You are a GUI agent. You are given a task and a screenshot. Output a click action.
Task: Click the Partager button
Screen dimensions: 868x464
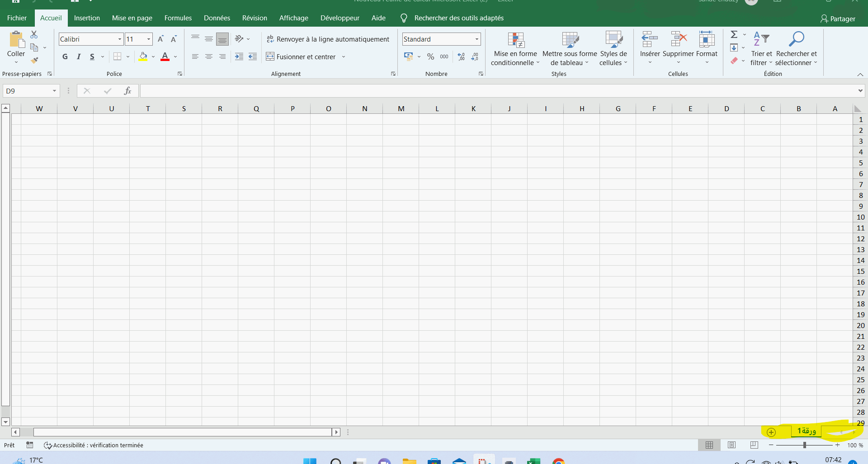click(x=838, y=19)
